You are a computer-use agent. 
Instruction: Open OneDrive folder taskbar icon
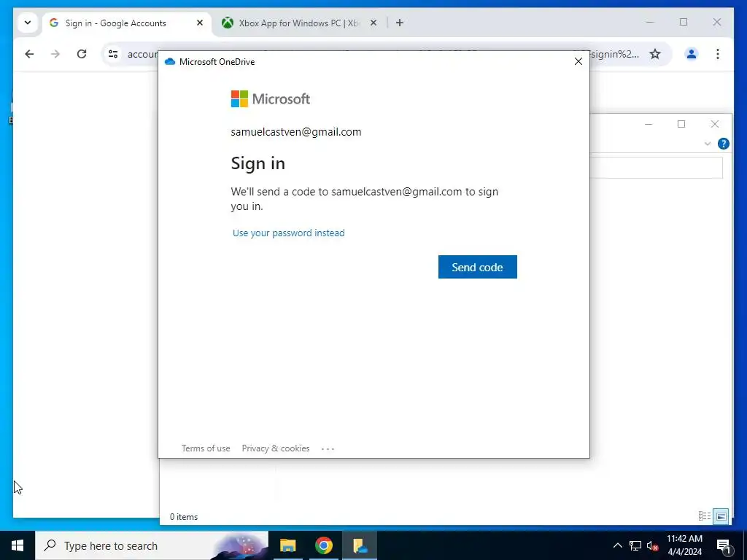tap(360, 545)
